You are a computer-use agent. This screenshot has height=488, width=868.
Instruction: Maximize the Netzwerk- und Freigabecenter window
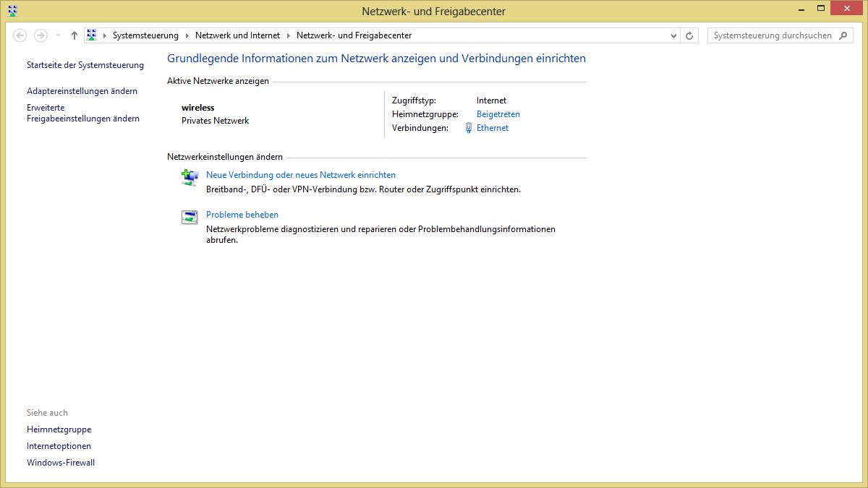click(820, 9)
